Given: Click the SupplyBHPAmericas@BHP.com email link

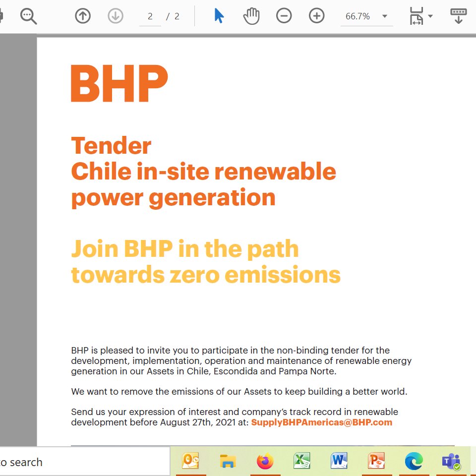Looking at the screenshot, I should click(321, 422).
